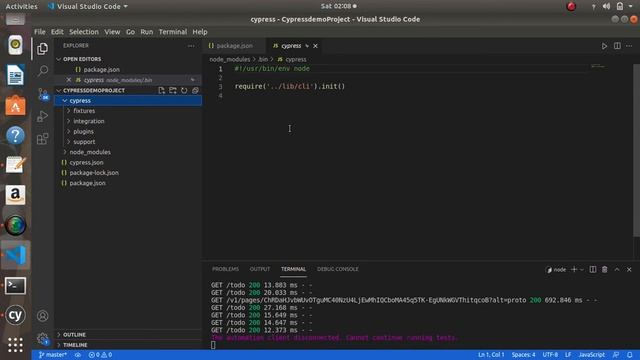The width and height of the screenshot is (640, 360).
Task: Click the notifications bell in status bar
Action: (630, 355)
